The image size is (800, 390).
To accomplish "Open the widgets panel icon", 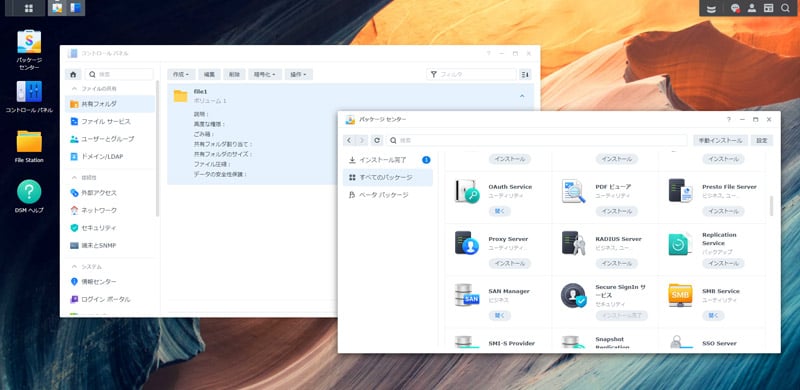I will tap(768, 8).
